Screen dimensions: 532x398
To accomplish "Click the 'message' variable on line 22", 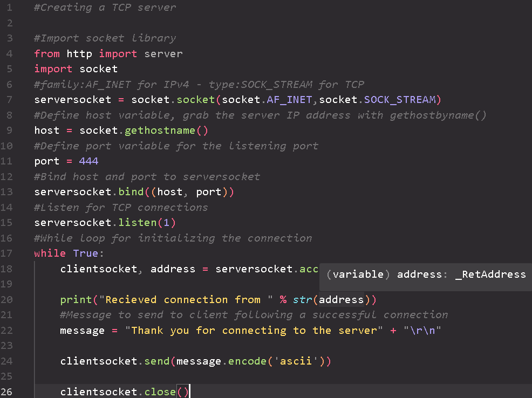I will (x=83, y=330).
